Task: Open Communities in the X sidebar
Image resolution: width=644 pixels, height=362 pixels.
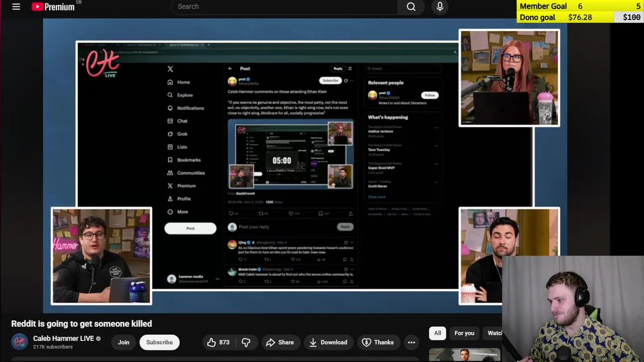Action: [x=186, y=173]
